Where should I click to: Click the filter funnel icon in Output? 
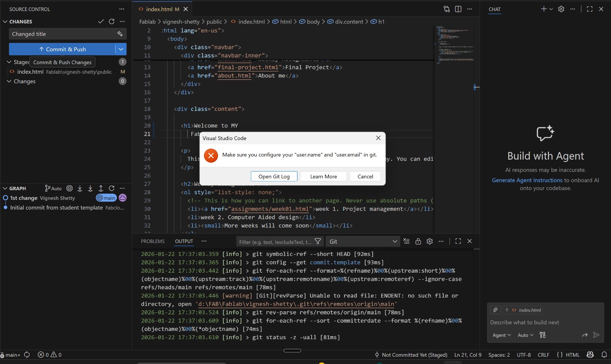[318, 241]
